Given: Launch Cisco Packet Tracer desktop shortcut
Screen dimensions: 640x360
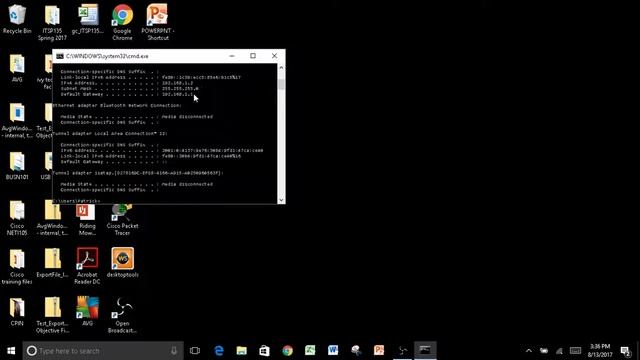Looking at the screenshot, I should 122,220.
